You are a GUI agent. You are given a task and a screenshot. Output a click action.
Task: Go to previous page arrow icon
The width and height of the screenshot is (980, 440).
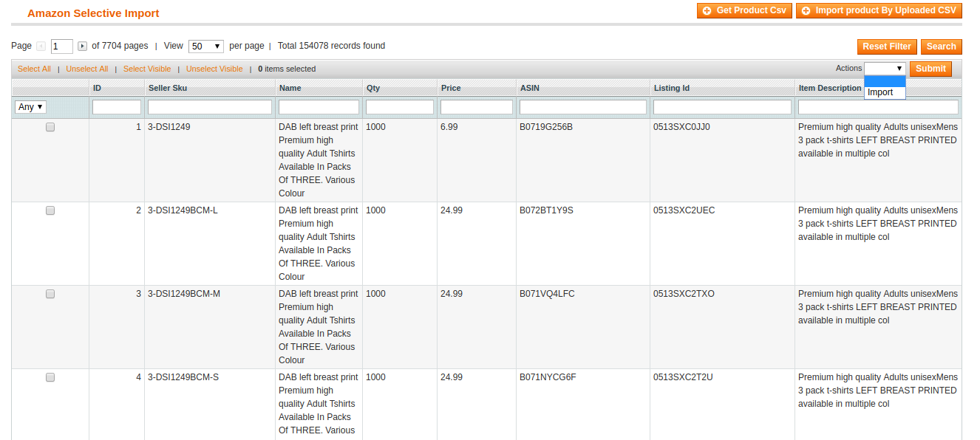pos(41,47)
